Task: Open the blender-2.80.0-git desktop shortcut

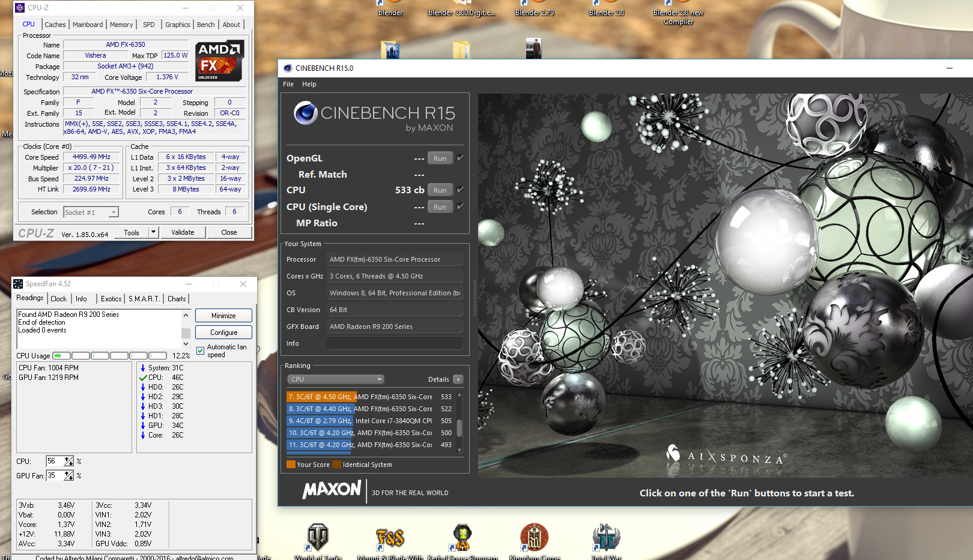Action: click(462, 8)
